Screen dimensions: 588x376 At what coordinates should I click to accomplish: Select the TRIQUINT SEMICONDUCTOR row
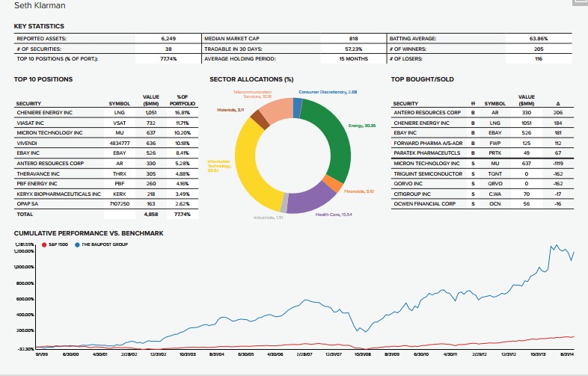coord(483,174)
